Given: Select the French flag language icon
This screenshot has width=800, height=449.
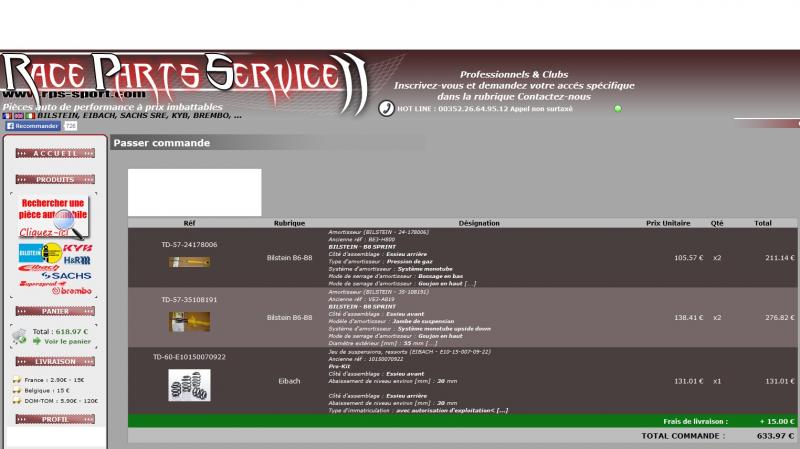Looking at the screenshot, I should point(7,116).
